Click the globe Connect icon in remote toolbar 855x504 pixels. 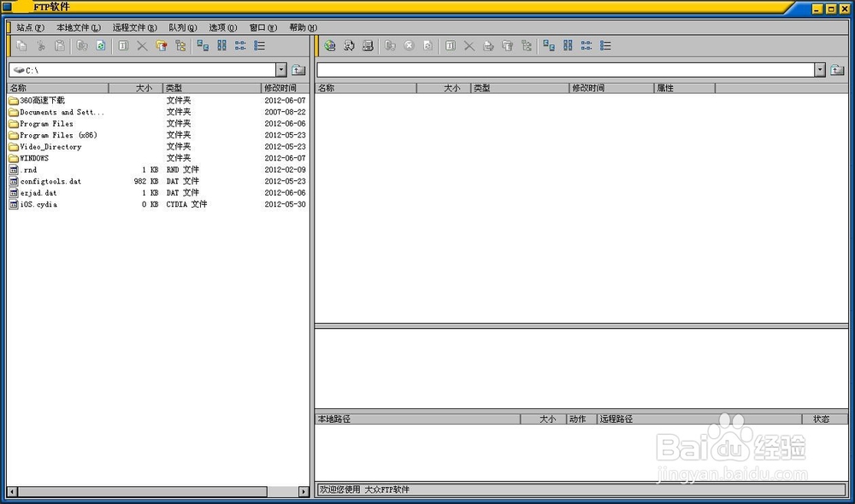pyautogui.click(x=330, y=46)
